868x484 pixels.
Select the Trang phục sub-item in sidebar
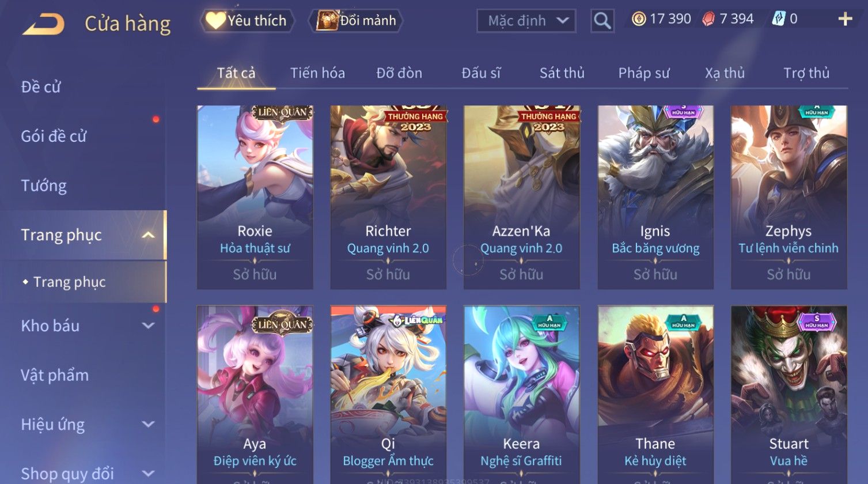coord(69,282)
